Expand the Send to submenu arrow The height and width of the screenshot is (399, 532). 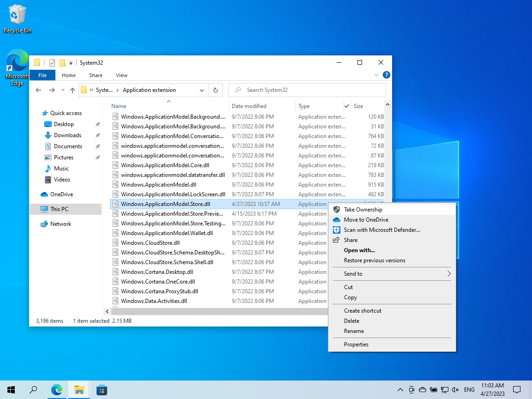tap(449, 274)
